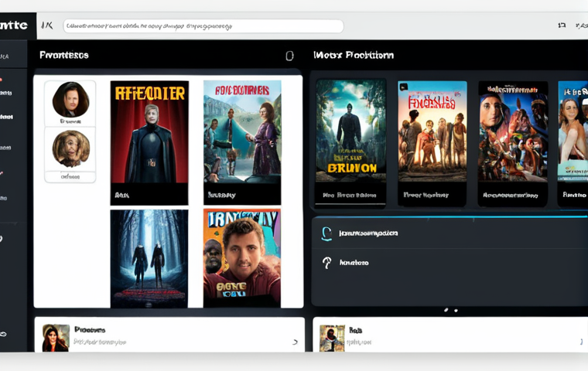This screenshot has width=588, height=371.
Task: Click the headset icon in the first list row
Action: click(x=326, y=233)
